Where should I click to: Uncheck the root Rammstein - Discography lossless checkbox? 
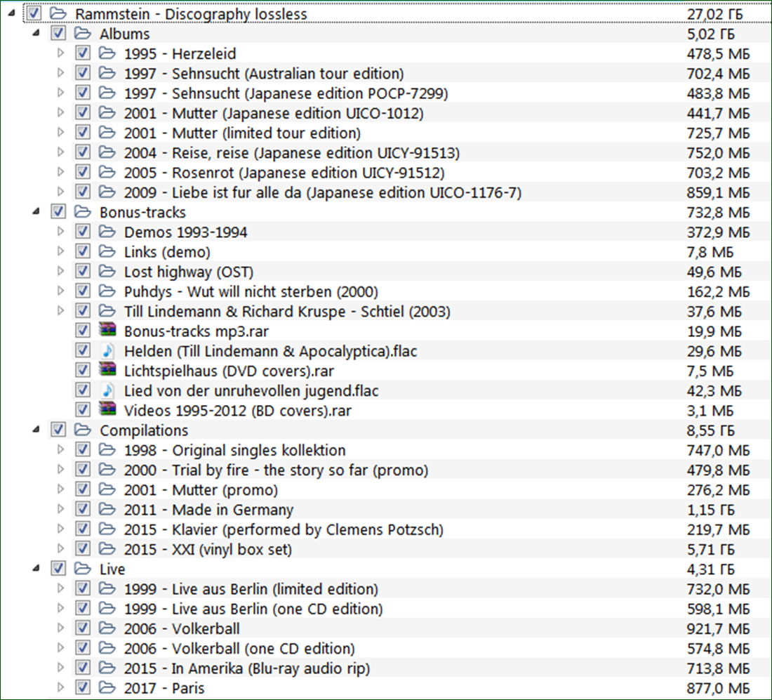pos(34,13)
